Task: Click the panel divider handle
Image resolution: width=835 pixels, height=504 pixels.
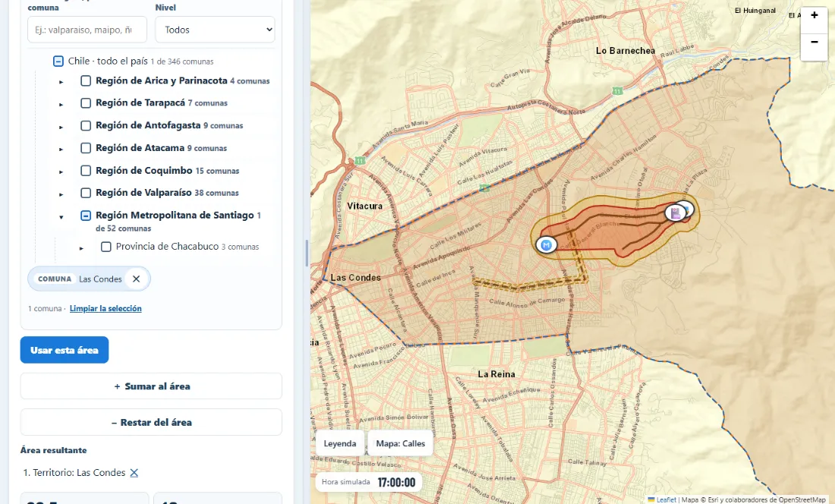Action: click(x=307, y=252)
